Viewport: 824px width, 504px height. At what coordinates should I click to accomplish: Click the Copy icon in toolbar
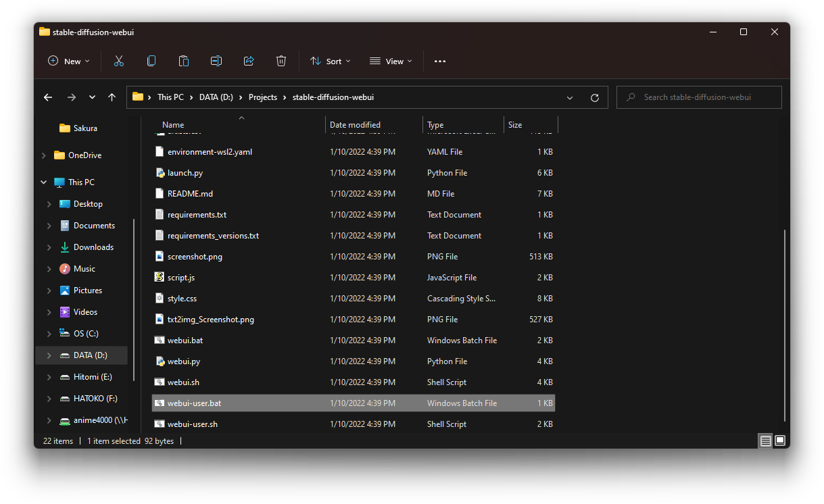click(151, 61)
